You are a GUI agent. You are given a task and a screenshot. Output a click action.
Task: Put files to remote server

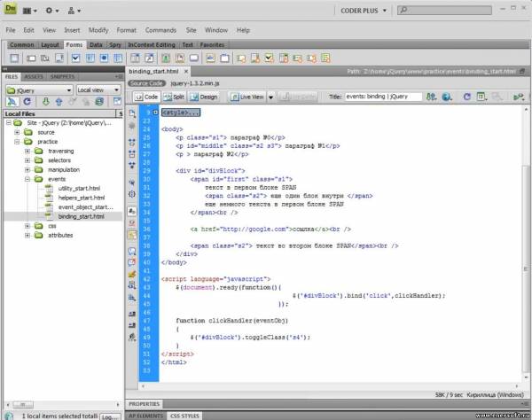click(x=59, y=101)
